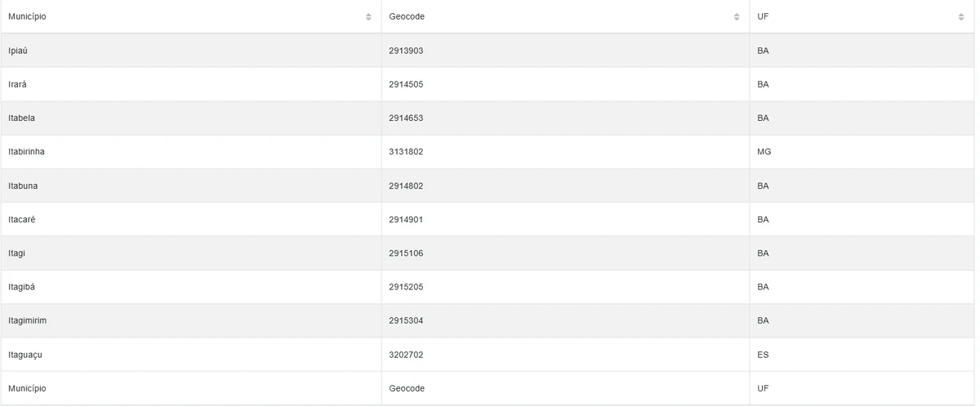The width and height of the screenshot is (980, 407).
Task: Sort table by Município header
Action: click(x=27, y=17)
